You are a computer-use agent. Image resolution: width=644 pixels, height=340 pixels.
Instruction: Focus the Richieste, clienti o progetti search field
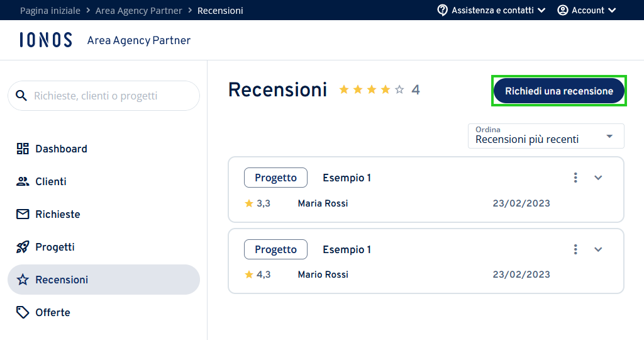coord(104,96)
